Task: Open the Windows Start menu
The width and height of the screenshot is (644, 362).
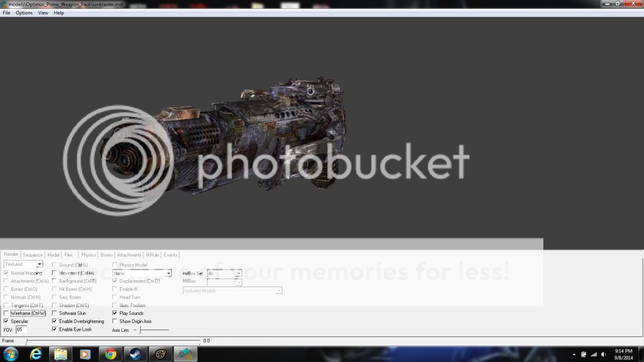Action: click(11, 354)
